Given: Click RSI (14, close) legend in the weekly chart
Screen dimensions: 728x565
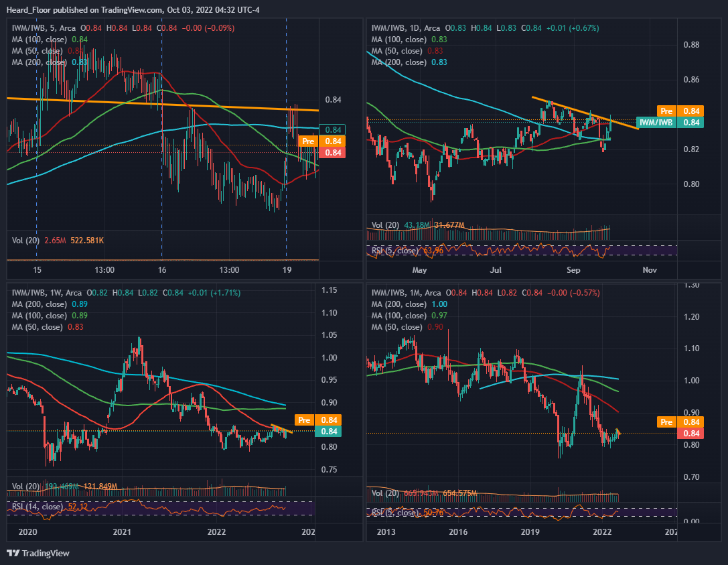Looking at the screenshot, I should [x=50, y=507].
